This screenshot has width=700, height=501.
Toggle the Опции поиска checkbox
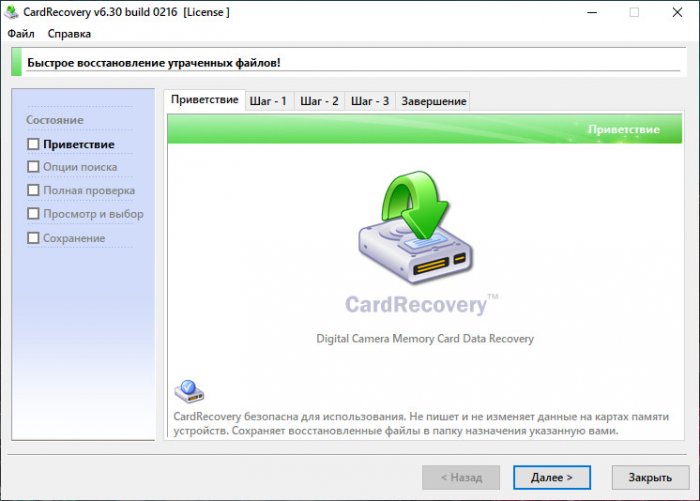[x=33, y=167]
